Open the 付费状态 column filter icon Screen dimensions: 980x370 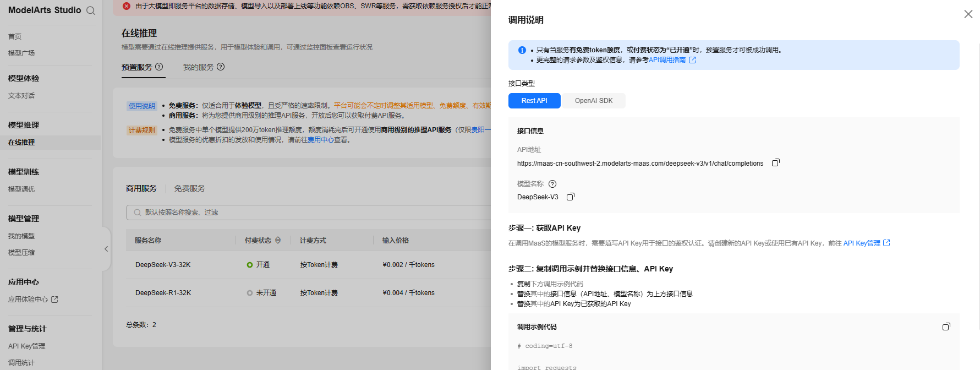[x=278, y=240]
